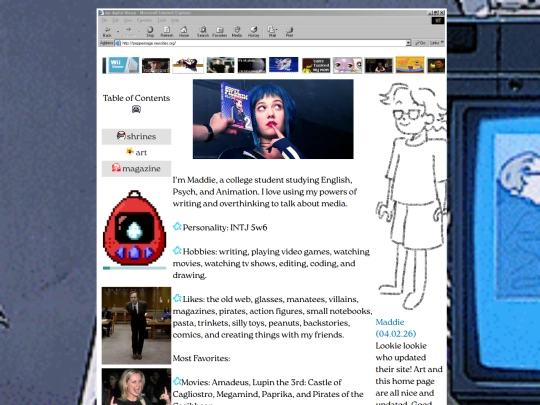This screenshot has height=405, width=540.
Task: Click the star icon beside Hobbies
Action: tap(177, 250)
